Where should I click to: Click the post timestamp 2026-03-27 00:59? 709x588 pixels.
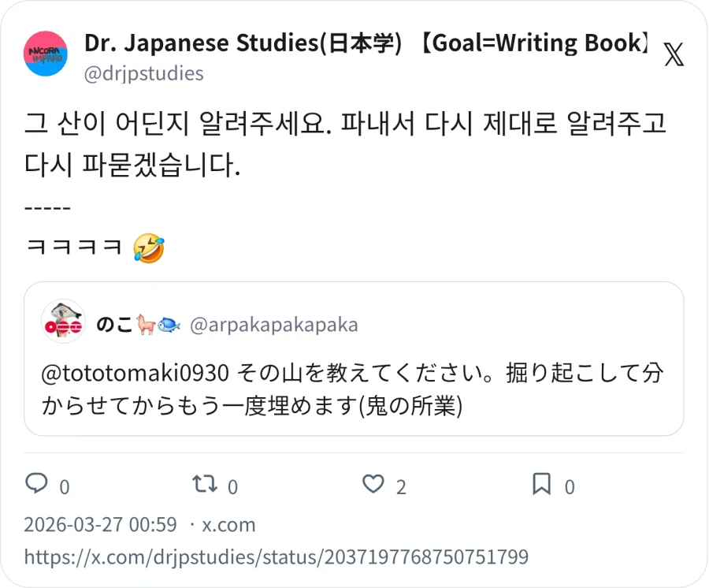tap(100, 525)
